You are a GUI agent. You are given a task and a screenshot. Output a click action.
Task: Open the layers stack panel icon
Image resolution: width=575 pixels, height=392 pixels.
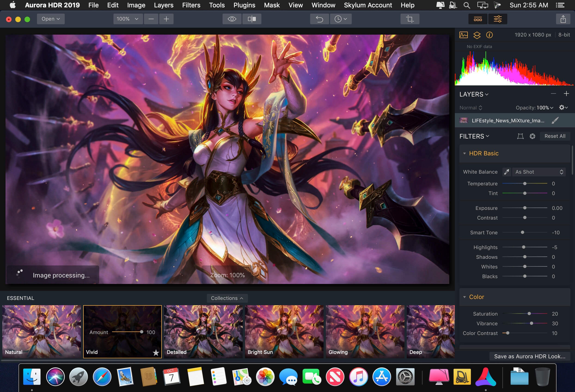[477, 35]
